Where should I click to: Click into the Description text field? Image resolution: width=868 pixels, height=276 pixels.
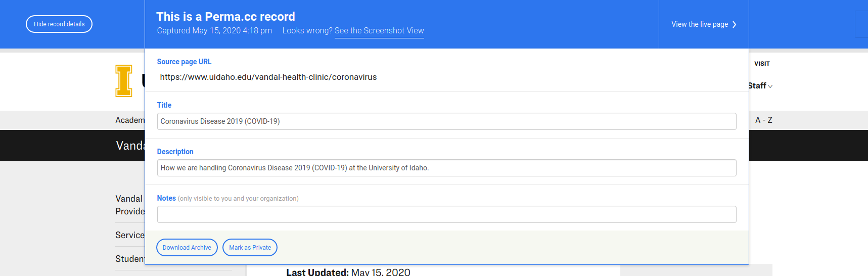[x=446, y=168]
